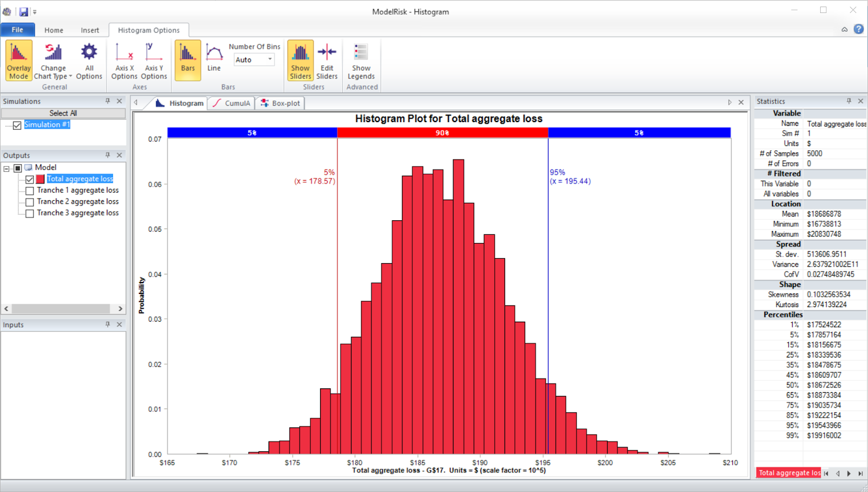This screenshot has width=868, height=492.
Task: Toggle Show Sliders
Action: click(x=300, y=60)
